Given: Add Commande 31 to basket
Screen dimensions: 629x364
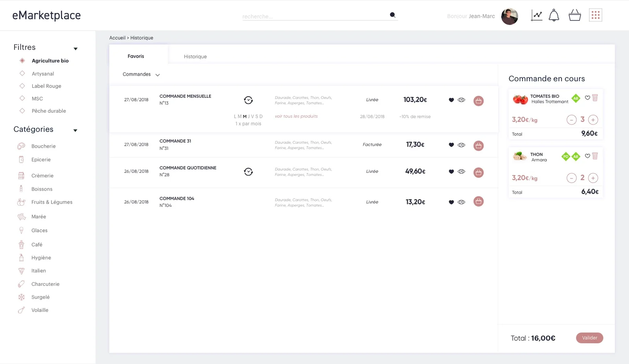Looking at the screenshot, I should [x=478, y=146].
